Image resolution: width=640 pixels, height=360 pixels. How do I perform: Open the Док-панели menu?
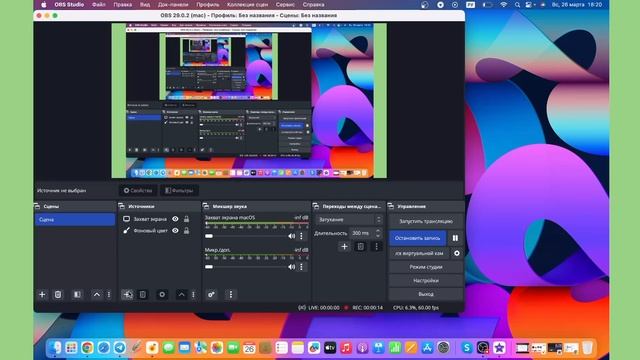pos(173,4)
